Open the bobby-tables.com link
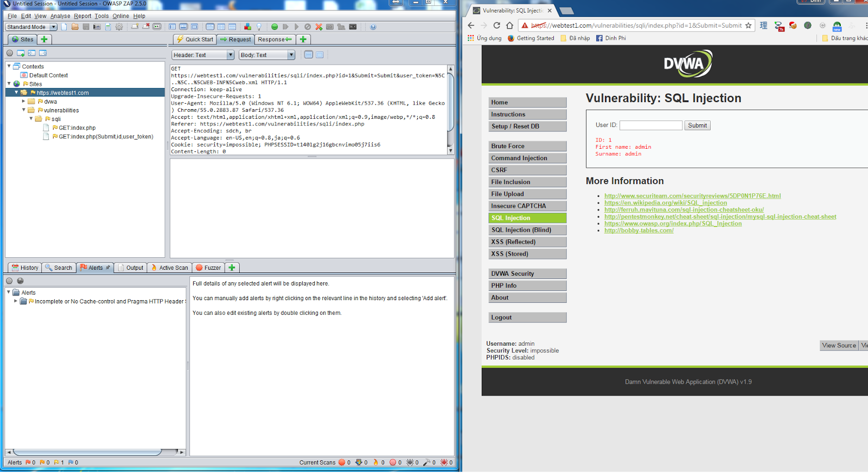Viewport: 868px width, 476px height. (x=639, y=231)
